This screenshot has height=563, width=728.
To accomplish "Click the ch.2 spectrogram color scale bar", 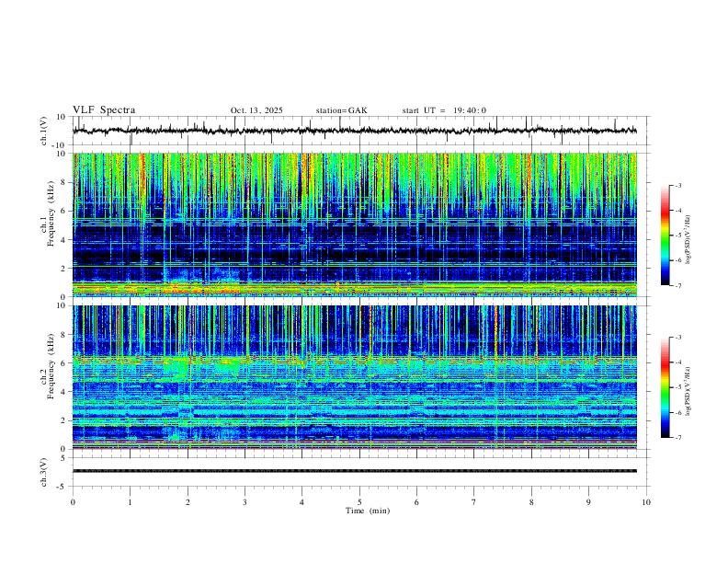I will pyautogui.click(x=665, y=387).
